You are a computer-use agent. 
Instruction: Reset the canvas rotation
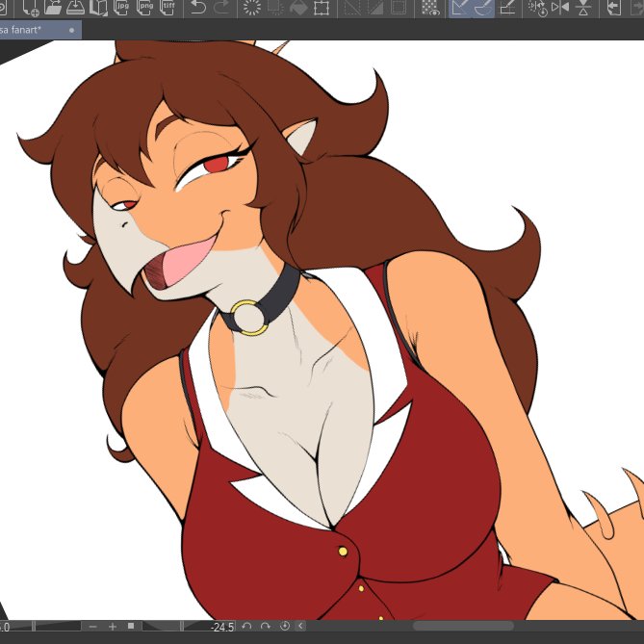285,626
